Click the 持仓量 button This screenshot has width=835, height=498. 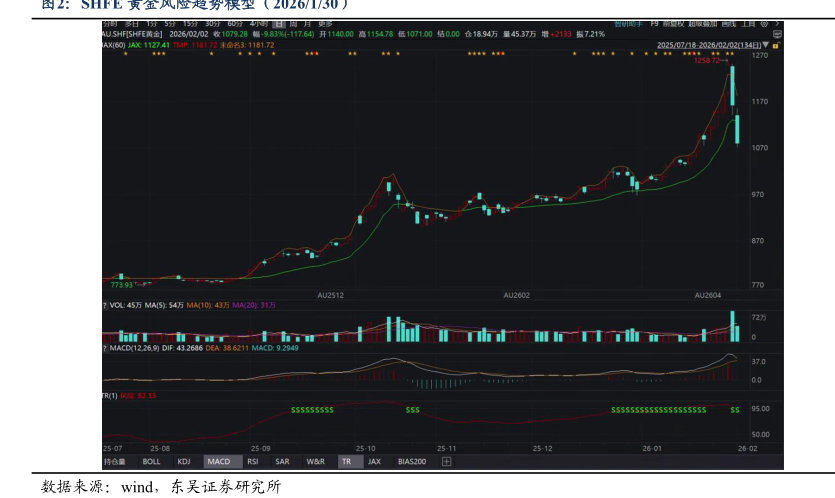click(115, 462)
